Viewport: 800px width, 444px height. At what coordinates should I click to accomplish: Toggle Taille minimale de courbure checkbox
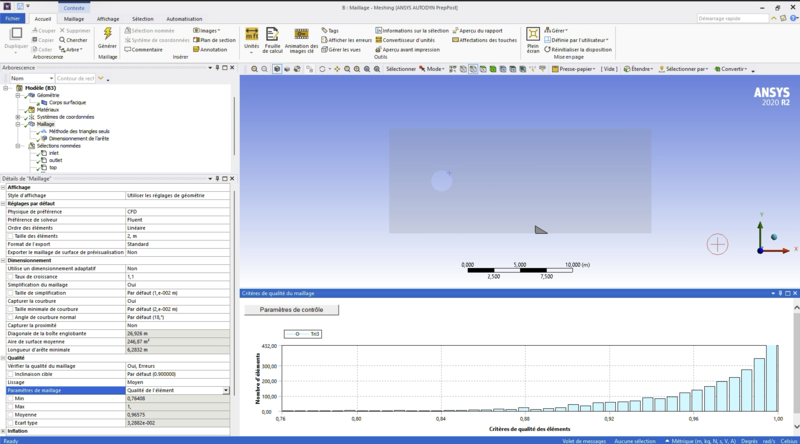coord(10,309)
